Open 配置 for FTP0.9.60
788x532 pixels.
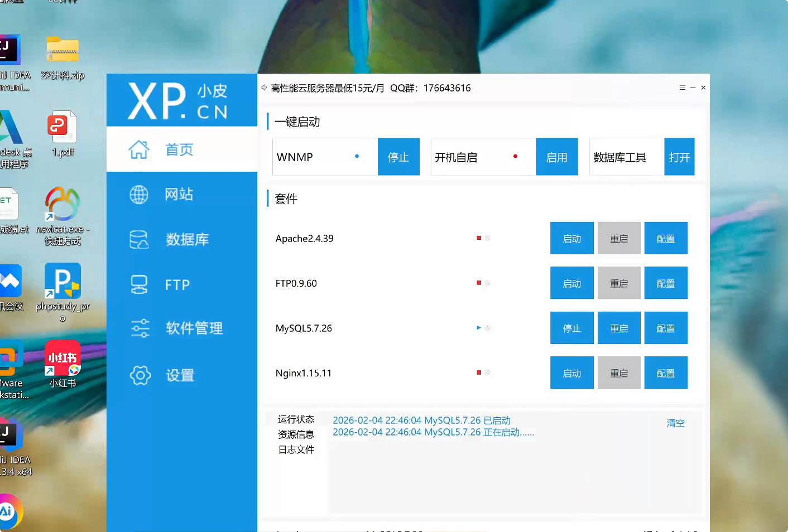pos(666,283)
